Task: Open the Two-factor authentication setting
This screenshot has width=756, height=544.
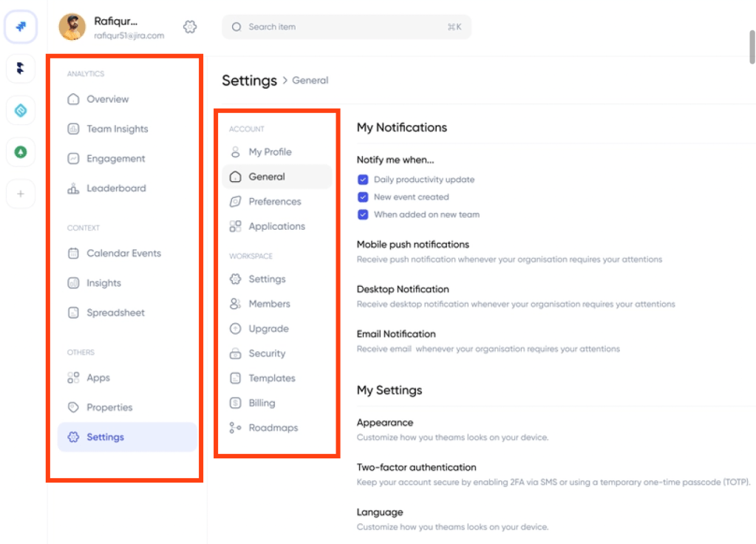Action: [416, 468]
